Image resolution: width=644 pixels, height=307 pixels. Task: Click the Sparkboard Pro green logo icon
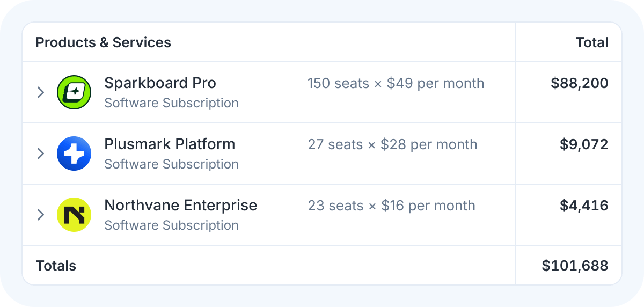tap(74, 92)
